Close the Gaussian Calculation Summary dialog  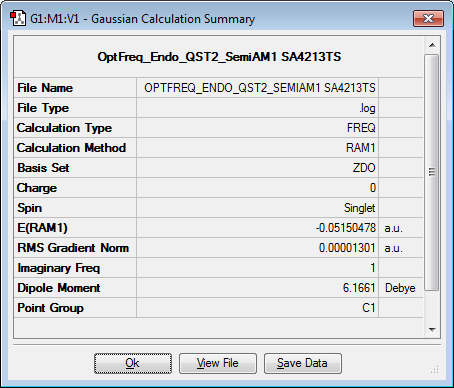pyautogui.click(x=428, y=18)
